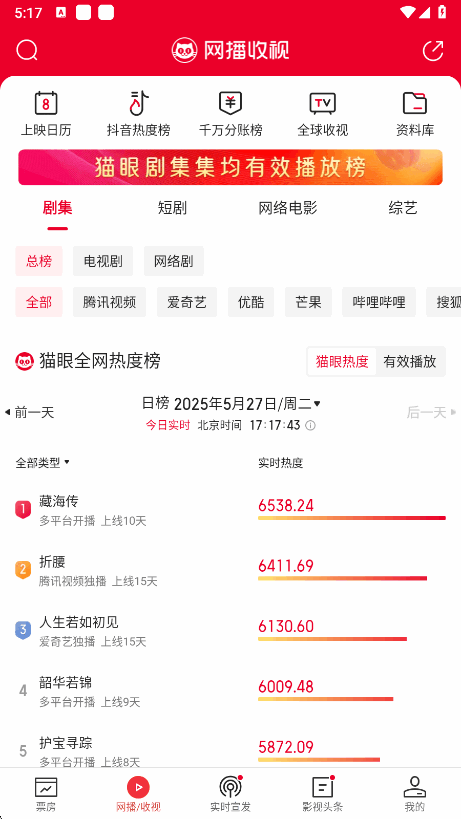Open the 资料库 folder icon
Viewport: 461px width, 819px height.
(415, 103)
